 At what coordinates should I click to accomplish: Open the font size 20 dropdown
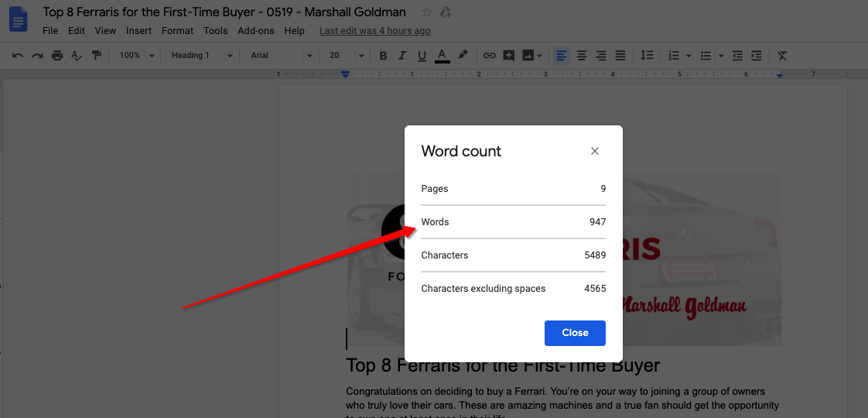click(x=346, y=56)
